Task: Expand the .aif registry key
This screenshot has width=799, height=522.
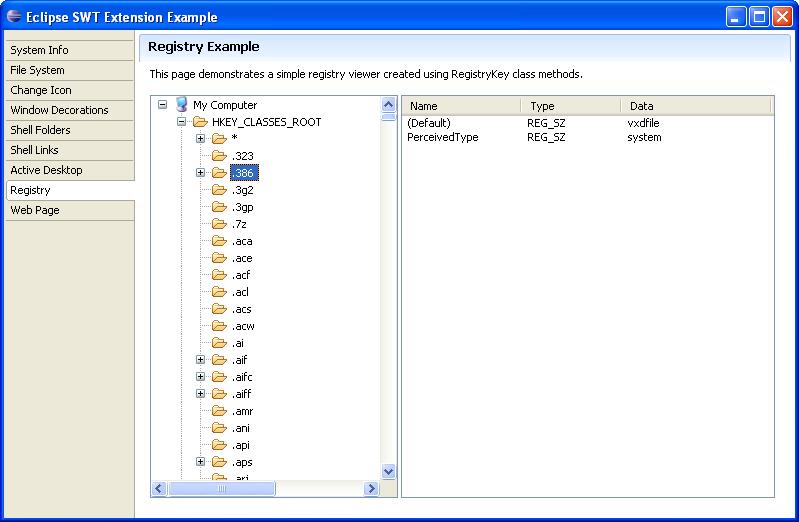Action: [x=200, y=360]
